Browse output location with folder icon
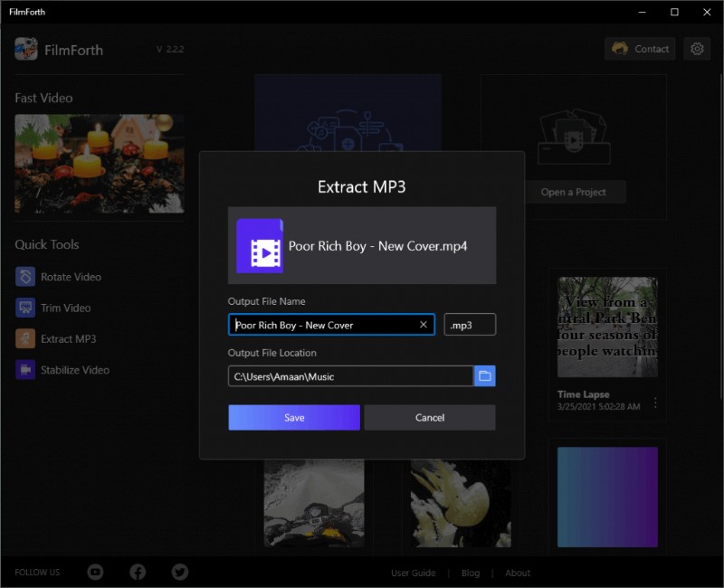The width and height of the screenshot is (724, 588). [485, 375]
